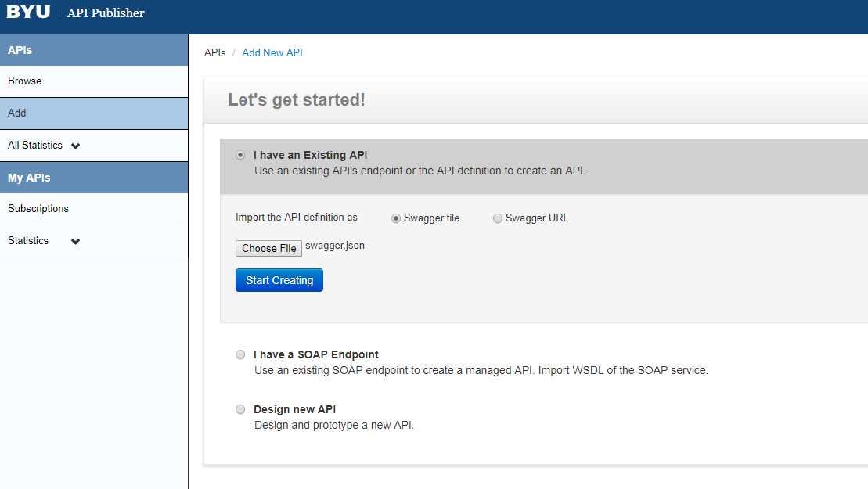
Task: Open Subscriptions under My APIs
Action: (x=94, y=209)
